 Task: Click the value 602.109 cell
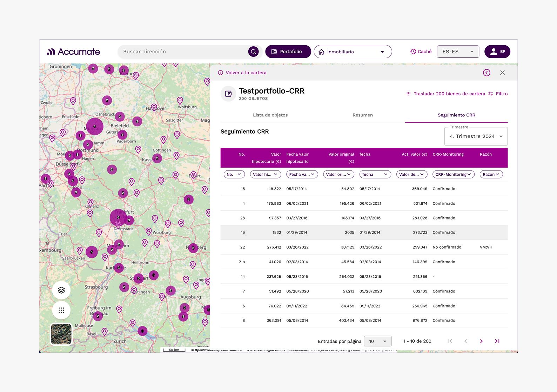tap(420, 291)
